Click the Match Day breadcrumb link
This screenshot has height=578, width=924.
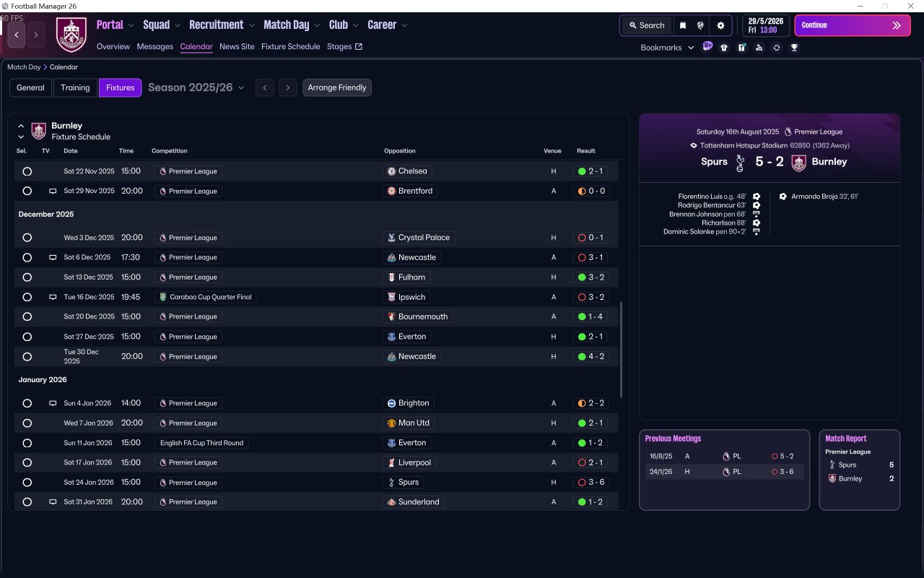[x=24, y=67]
